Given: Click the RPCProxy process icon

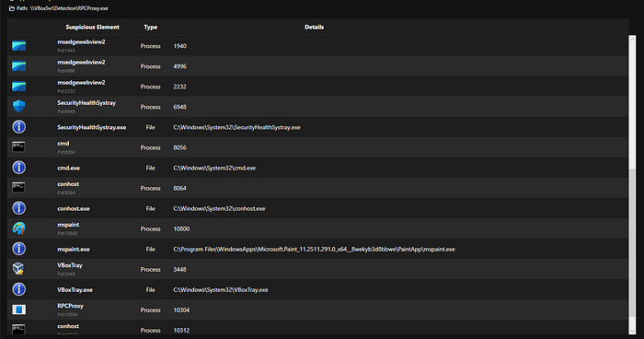Looking at the screenshot, I should 19,310.
